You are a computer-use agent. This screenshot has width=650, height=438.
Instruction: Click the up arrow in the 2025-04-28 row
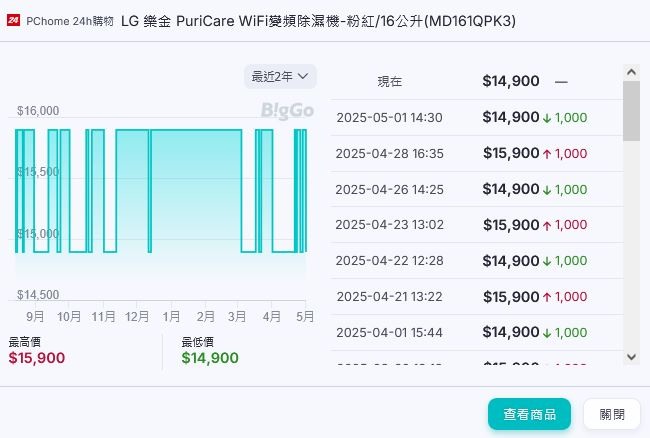[x=547, y=154]
